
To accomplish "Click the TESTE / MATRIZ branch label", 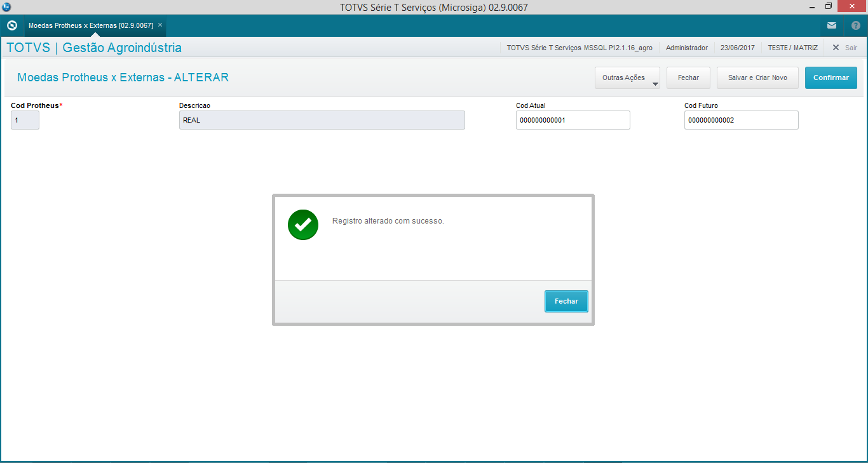I will coord(793,48).
